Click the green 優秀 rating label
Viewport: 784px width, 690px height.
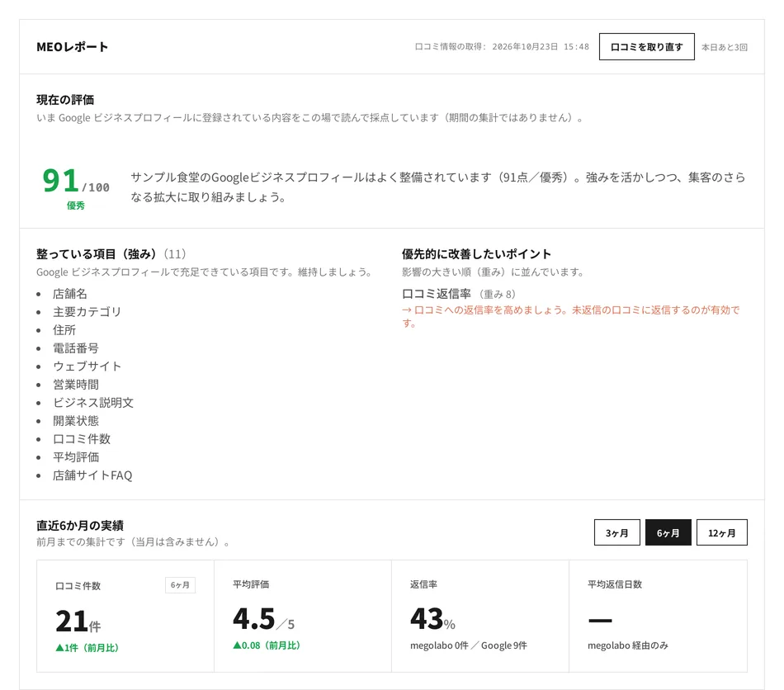75,206
